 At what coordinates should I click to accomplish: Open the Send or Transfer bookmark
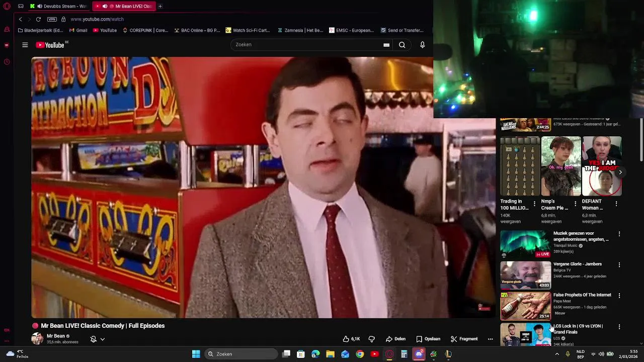402,30
